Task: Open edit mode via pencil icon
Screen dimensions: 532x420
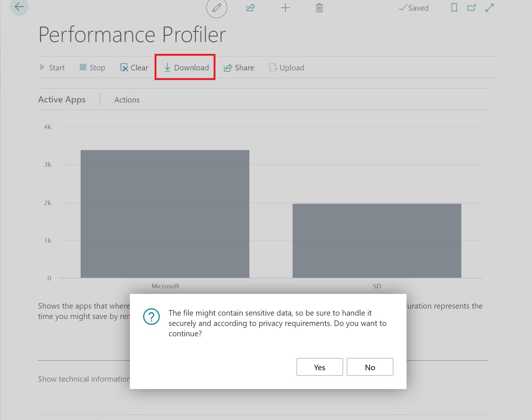Action: click(x=217, y=8)
